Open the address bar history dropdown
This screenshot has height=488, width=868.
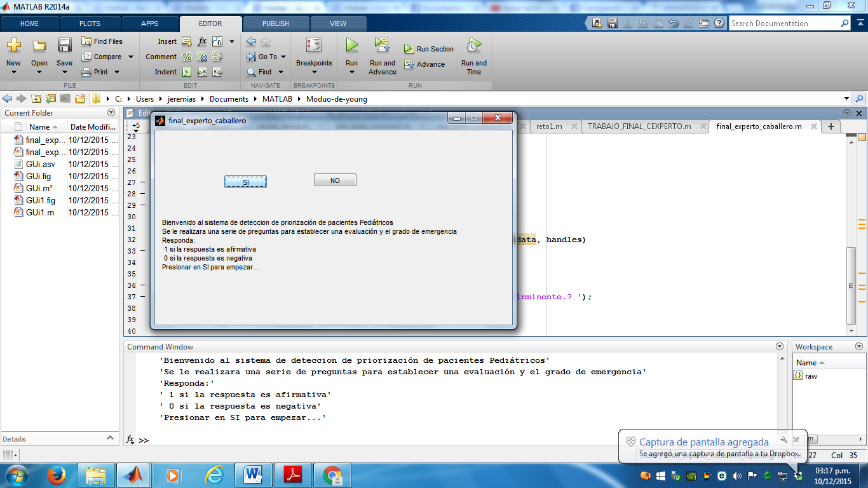pyautogui.click(x=846, y=99)
